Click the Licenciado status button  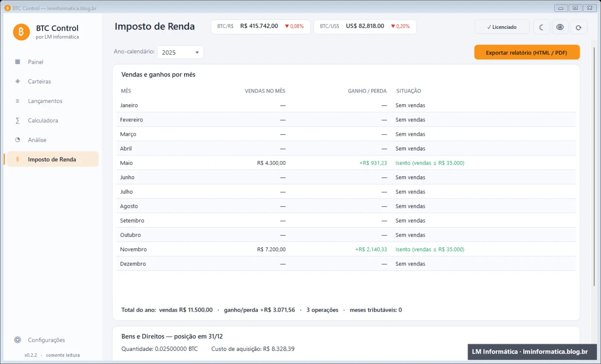coord(502,27)
